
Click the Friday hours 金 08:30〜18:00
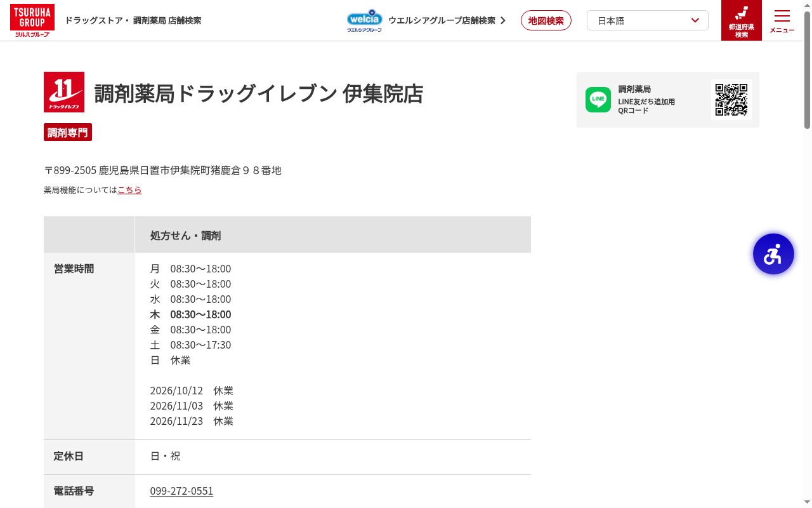pyautogui.click(x=190, y=330)
